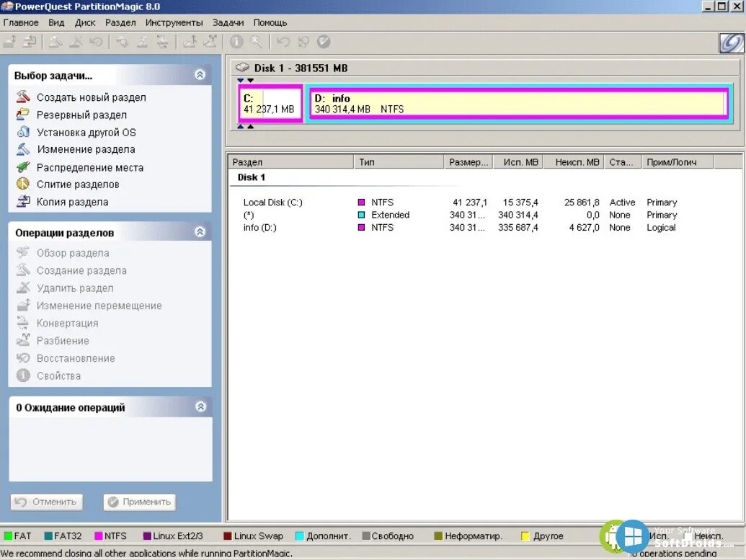Sort by the Неисп. MB column header
Image resolution: width=746 pixels, height=560 pixels.
click(x=574, y=161)
